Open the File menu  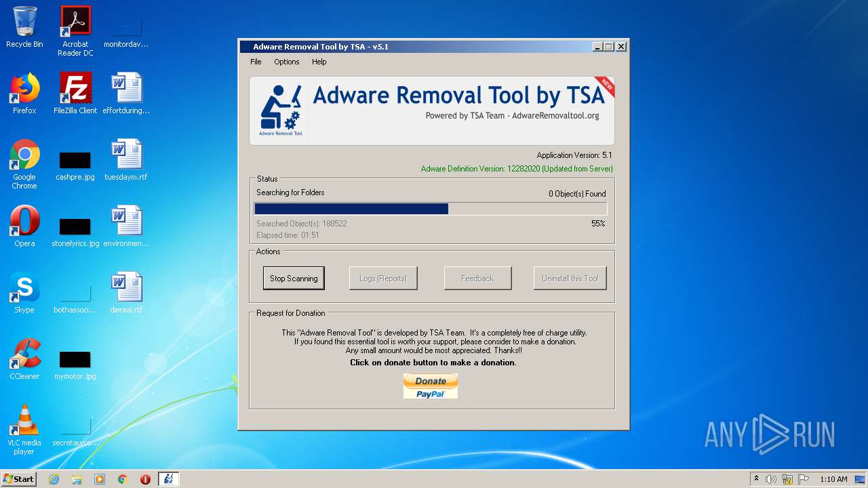pos(256,62)
